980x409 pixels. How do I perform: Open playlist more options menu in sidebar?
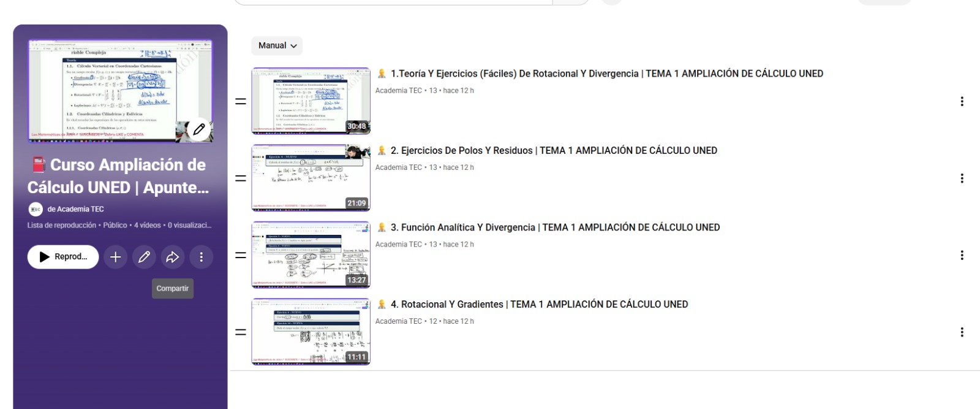click(201, 257)
